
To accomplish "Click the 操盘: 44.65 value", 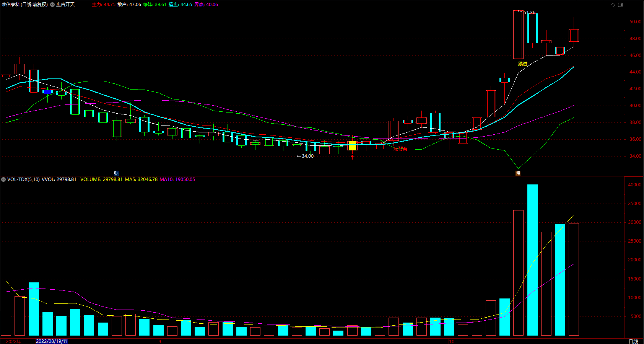I will point(181,5).
